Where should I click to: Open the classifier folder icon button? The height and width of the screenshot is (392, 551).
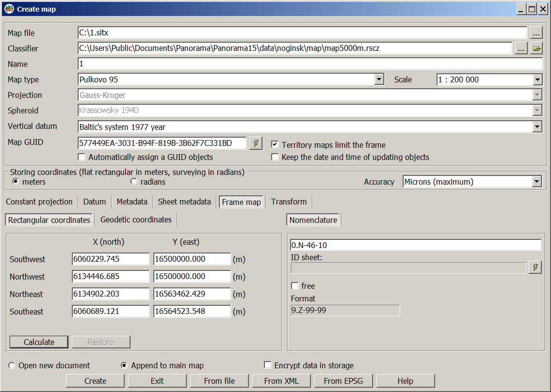536,48
